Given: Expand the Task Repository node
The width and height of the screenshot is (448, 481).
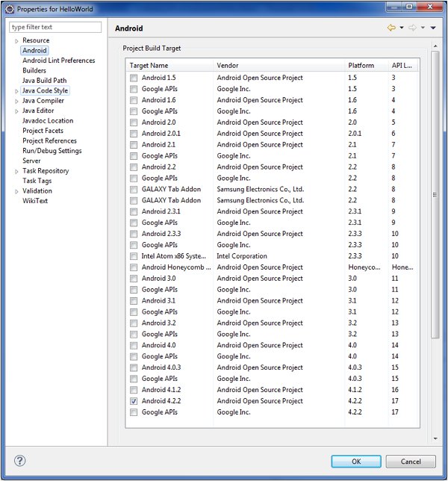Looking at the screenshot, I should [16, 172].
